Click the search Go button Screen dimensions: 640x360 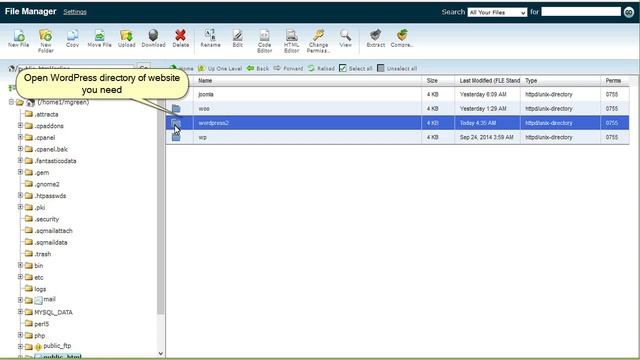pyautogui.click(x=629, y=12)
